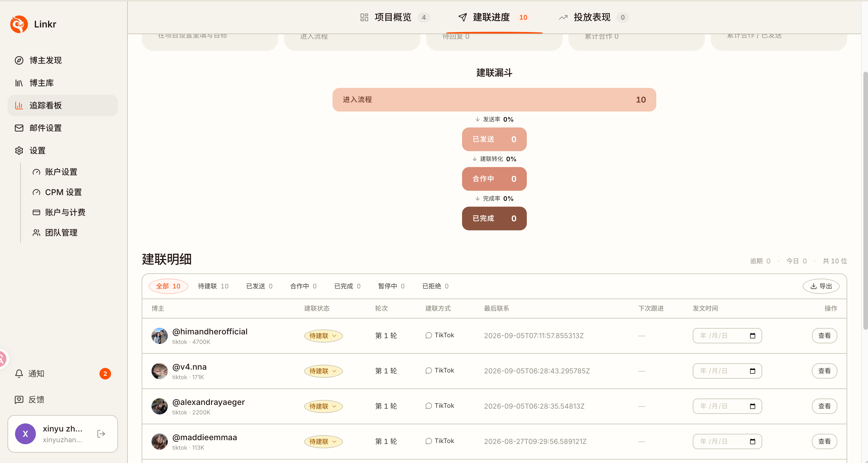Filter by 已完成 status tab

(x=347, y=286)
